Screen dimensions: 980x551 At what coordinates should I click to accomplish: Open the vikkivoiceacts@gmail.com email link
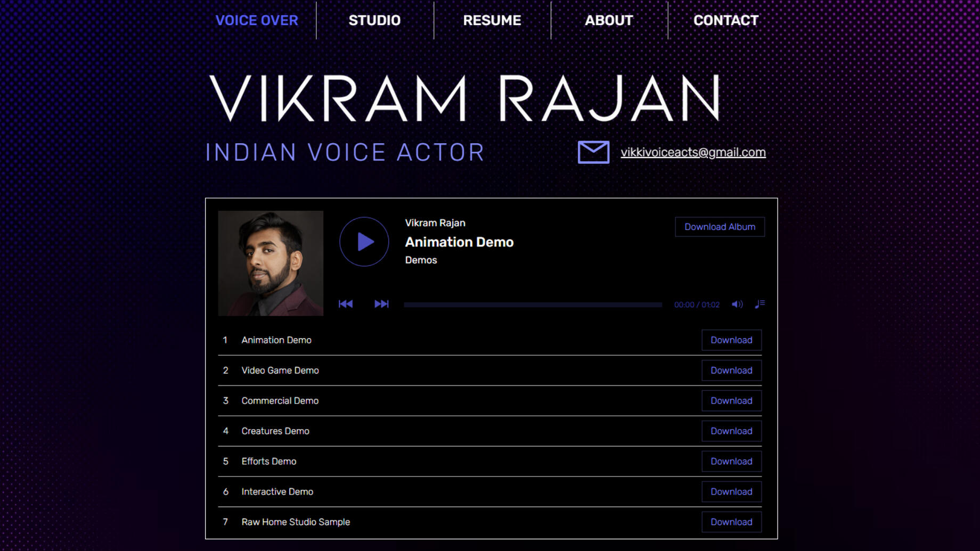coord(693,152)
